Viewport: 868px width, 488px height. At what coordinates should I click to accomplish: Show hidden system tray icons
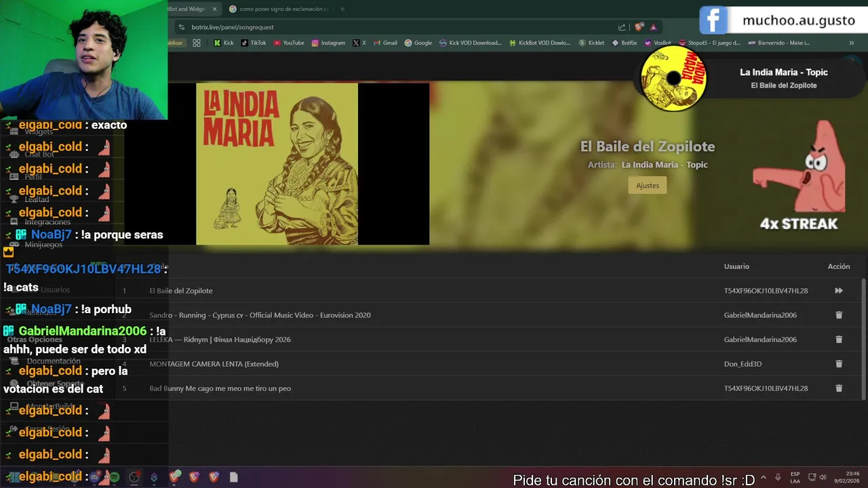point(764,477)
